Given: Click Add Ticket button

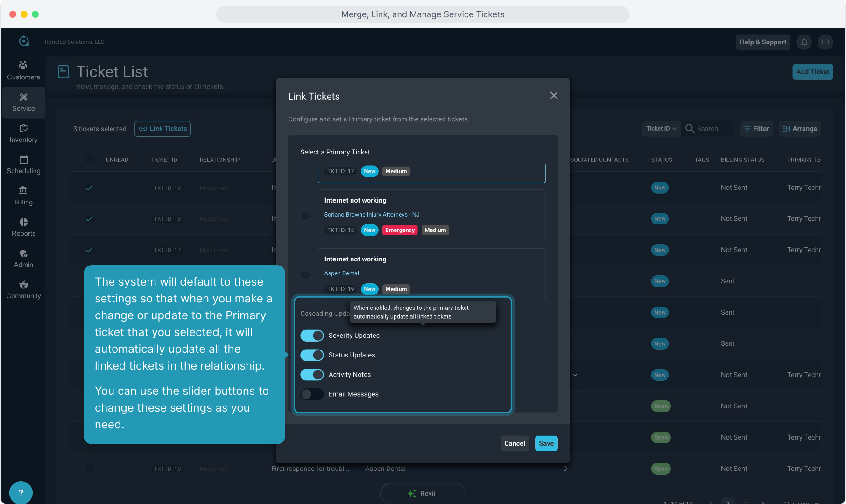Looking at the screenshot, I should [813, 72].
